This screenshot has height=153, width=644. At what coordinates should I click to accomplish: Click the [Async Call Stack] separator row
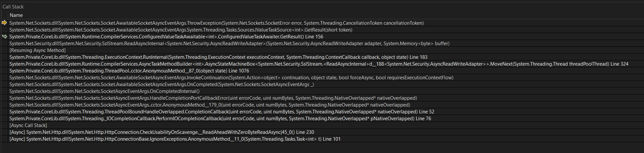click(x=28, y=125)
